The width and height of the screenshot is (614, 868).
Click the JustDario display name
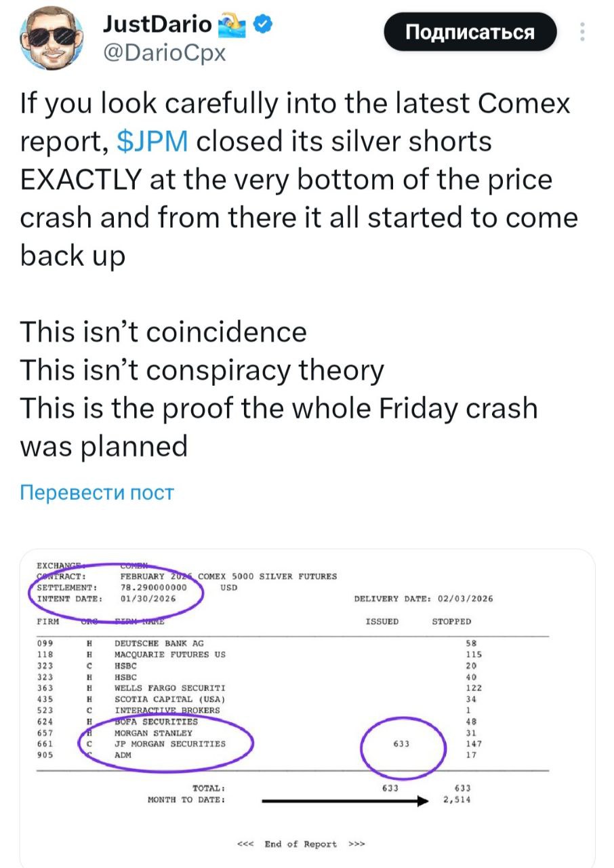click(157, 26)
